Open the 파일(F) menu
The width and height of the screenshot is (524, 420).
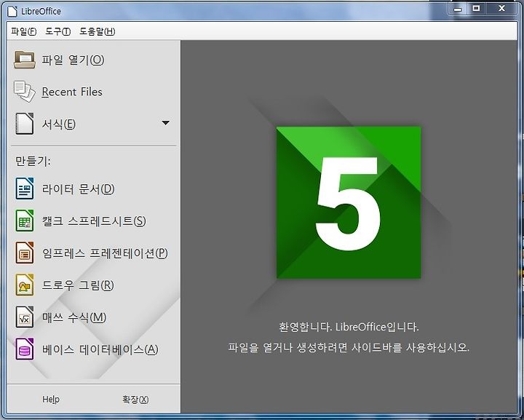point(23,31)
